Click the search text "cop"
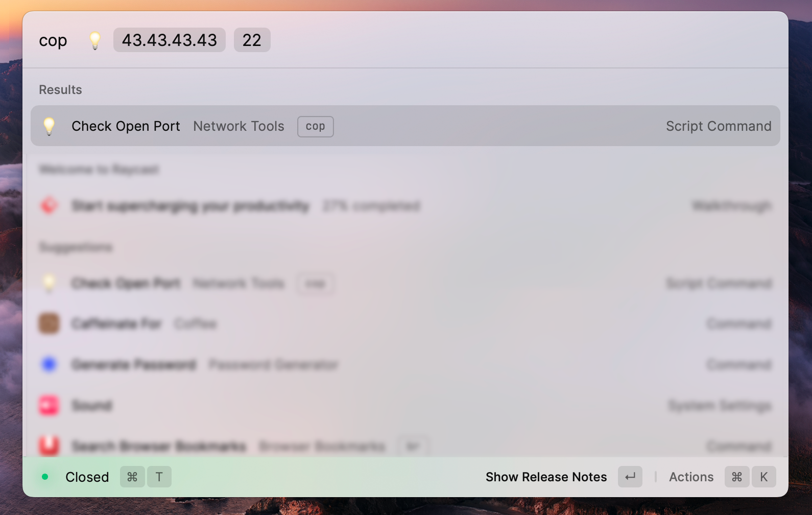 pyautogui.click(x=53, y=40)
